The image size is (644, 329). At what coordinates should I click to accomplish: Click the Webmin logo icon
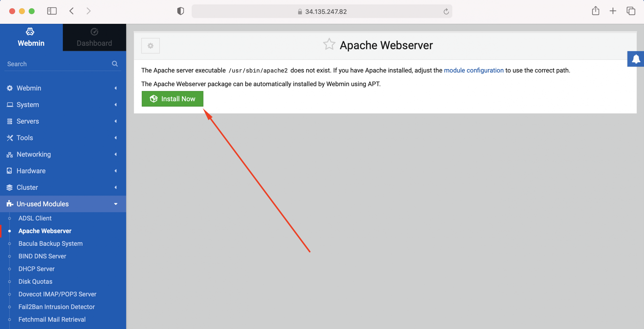pyautogui.click(x=30, y=32)
